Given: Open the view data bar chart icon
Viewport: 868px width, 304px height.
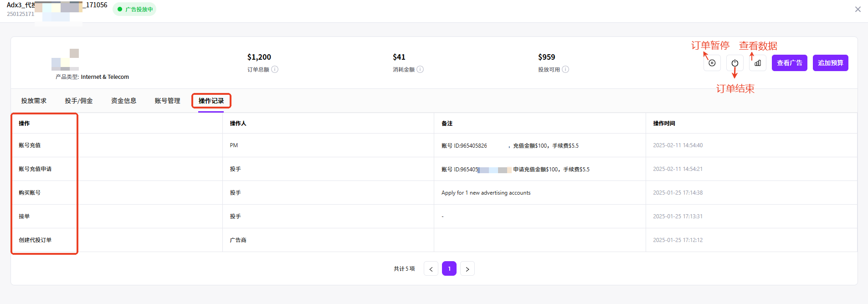Looking at the screenshot, I should [757, 63].
